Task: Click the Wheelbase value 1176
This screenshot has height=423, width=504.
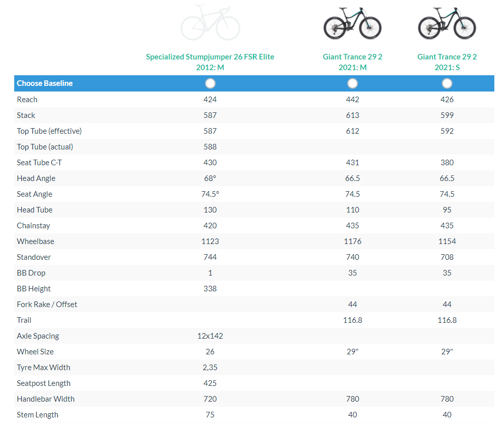Action: pos(353,241)
